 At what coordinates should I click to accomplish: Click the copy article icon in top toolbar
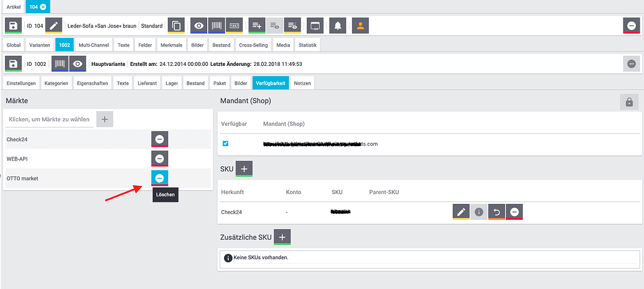[x=177, y=26]
